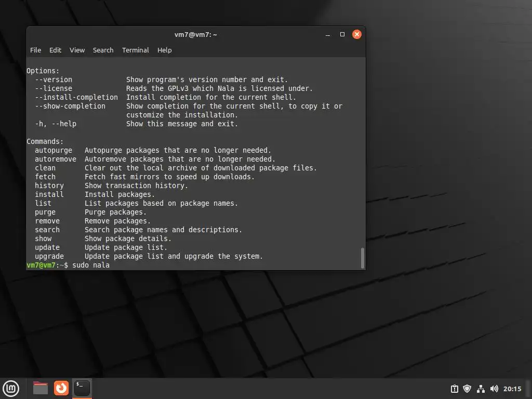The width and height of the screenshot is (532, 399).
Task: Click 'Reads the GPLv3 which Nala is licensed under.'
Action: click(x=220, y=88)
